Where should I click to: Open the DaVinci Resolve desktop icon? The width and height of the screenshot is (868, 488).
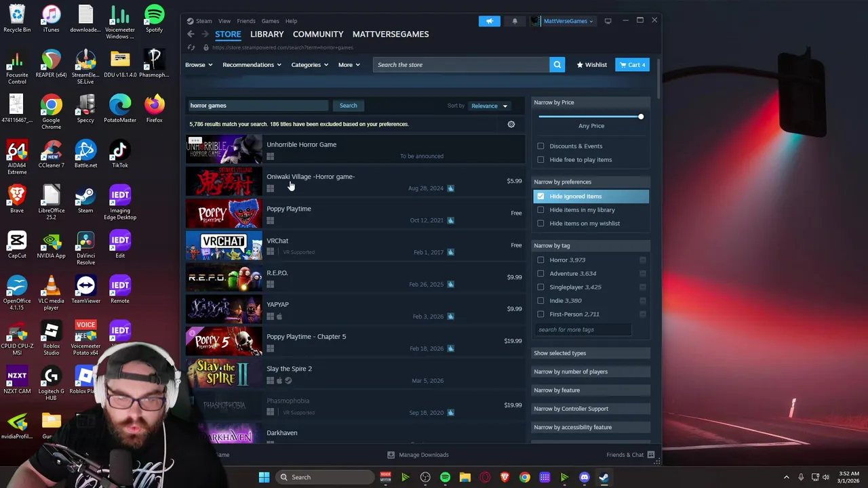(85, 247)
